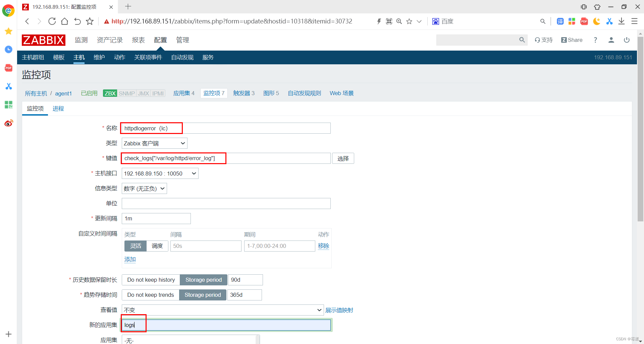
Task: Open the browser downloads icon
Action: click(622, 21)
